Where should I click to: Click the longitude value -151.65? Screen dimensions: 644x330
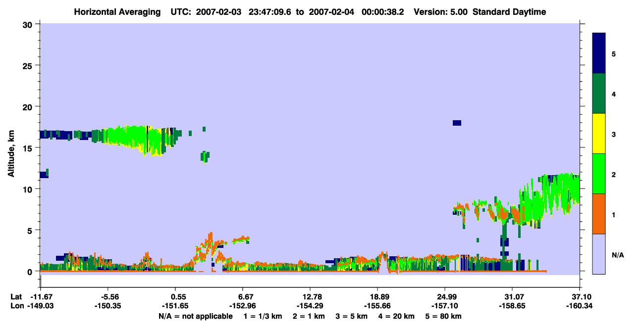175,306
